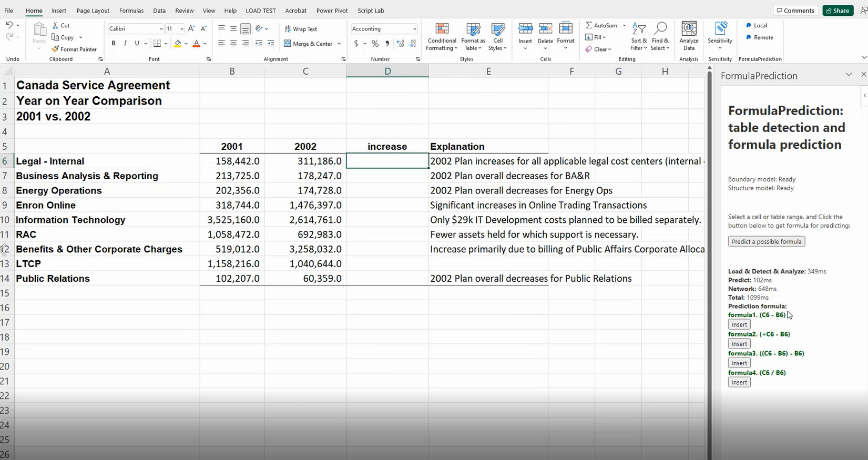Toggle Italic formatting
Image resolution: width=868 pixels, height=460 pixels.
tap(125, 43)
